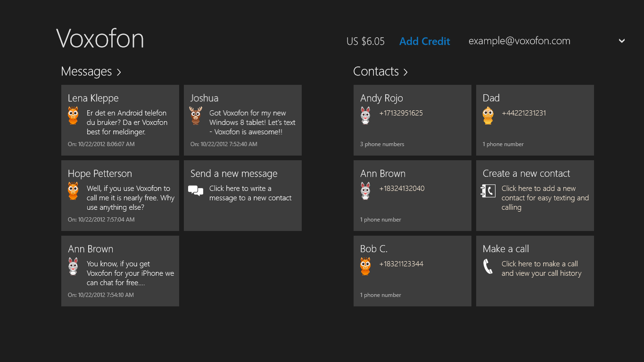Click the speech bubbles new message icon
The image size is (644, 362).
pos(196,190)
